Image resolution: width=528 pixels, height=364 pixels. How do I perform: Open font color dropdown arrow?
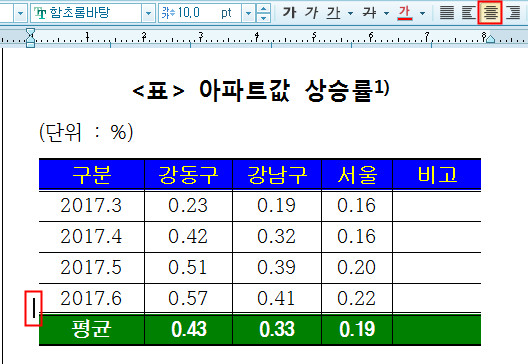(x=422, y=13)
